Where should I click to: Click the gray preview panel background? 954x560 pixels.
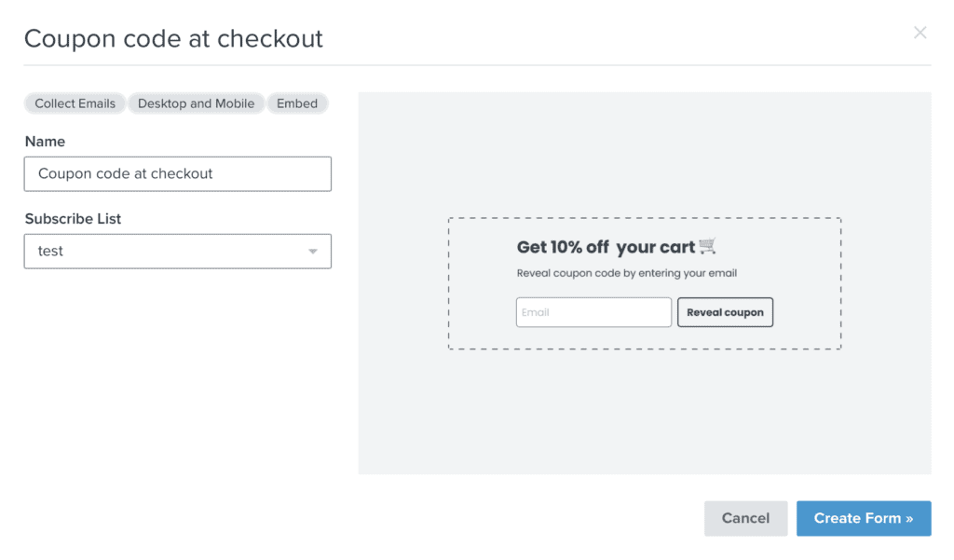coord(645,414)
